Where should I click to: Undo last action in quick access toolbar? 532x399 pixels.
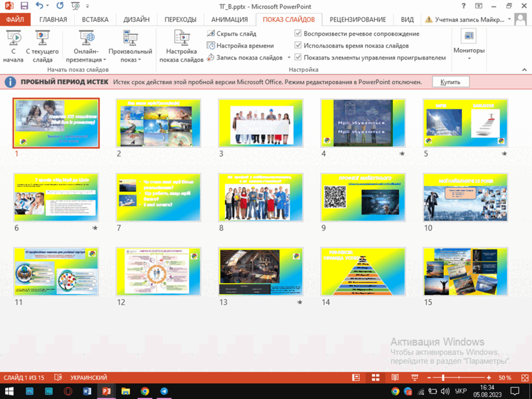(x=39, y=6)
